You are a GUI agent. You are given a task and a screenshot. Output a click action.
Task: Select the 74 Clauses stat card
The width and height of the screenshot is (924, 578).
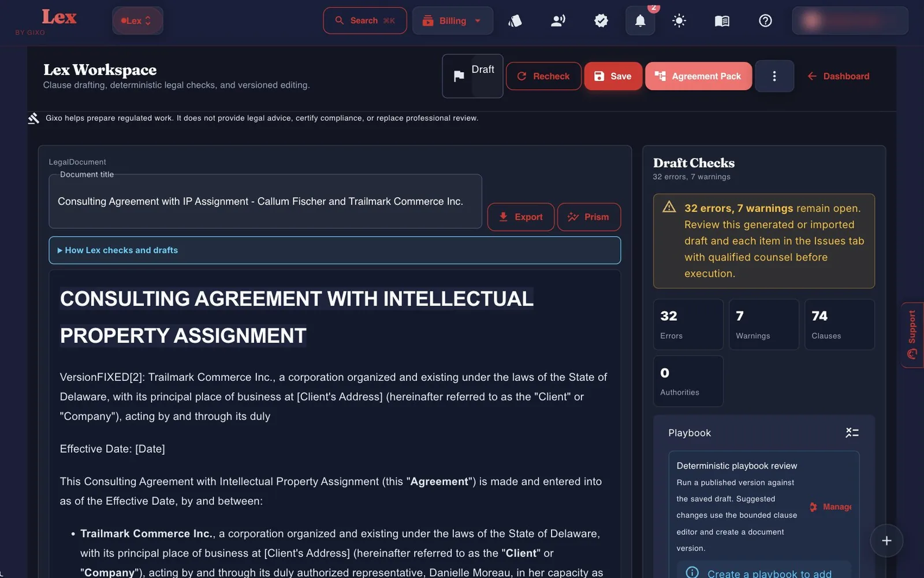click(x=840, y=324)
